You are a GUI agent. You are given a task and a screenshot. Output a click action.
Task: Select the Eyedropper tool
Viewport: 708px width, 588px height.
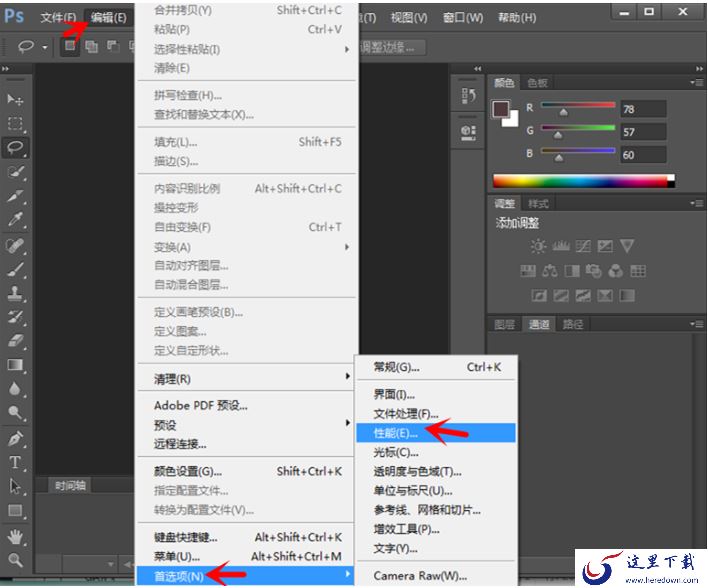click(15, 219)
